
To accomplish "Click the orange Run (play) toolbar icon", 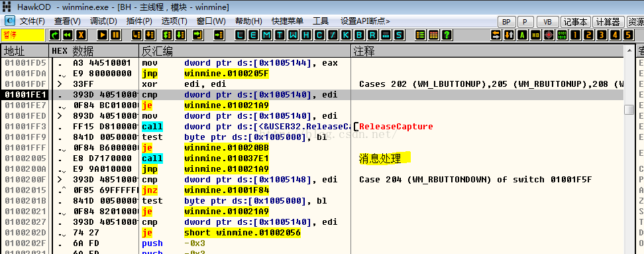I will (x=103, y=35).
